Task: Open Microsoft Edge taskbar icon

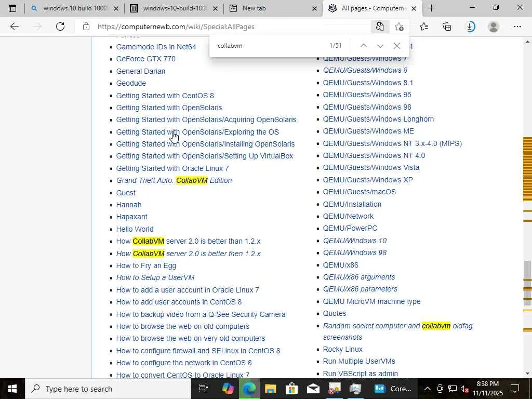Action: (x=249, y=389)
